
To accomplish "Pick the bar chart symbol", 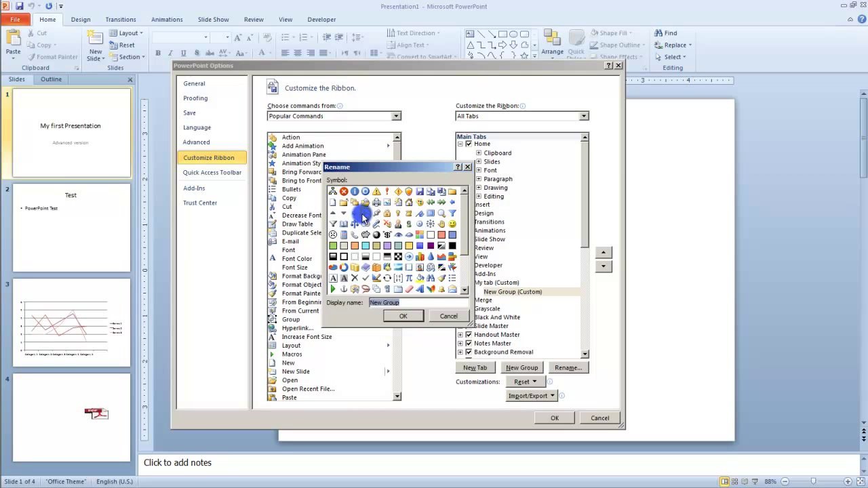I will [x=420, y=256].
